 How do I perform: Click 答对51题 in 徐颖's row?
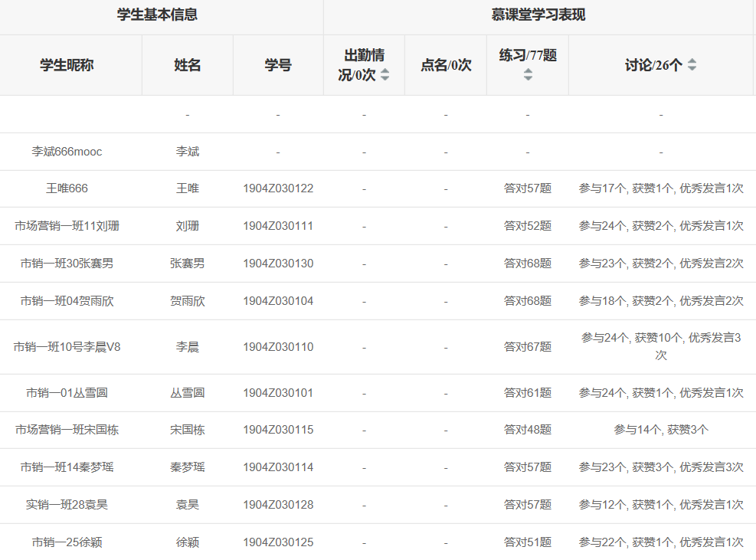click(x=527, y=542)
